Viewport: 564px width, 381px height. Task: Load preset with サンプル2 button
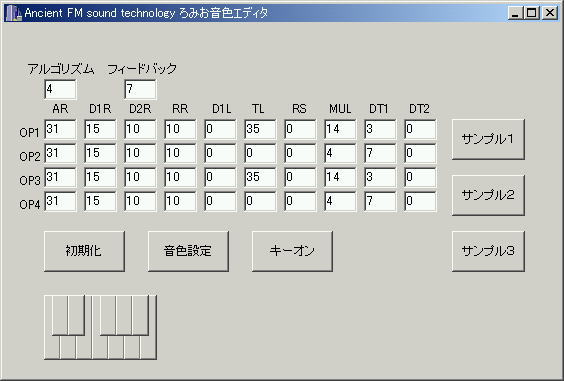pos(488,195)
